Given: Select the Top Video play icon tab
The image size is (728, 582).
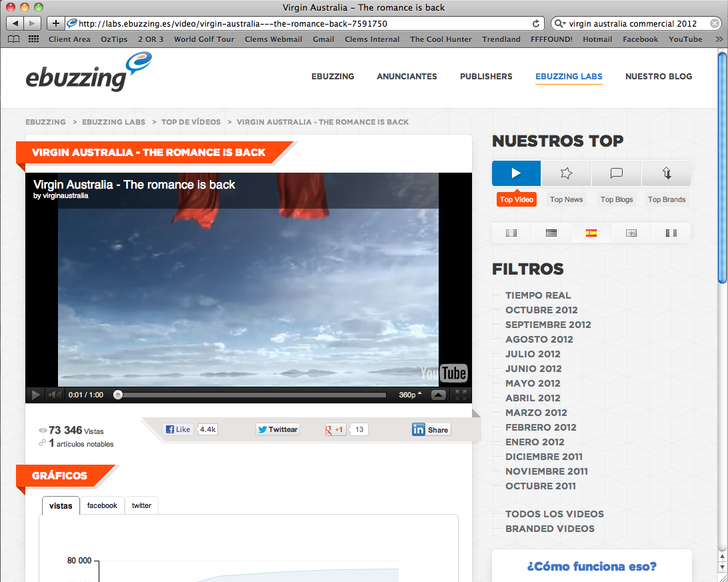Looking at the screenshot, I should (516, 173).
